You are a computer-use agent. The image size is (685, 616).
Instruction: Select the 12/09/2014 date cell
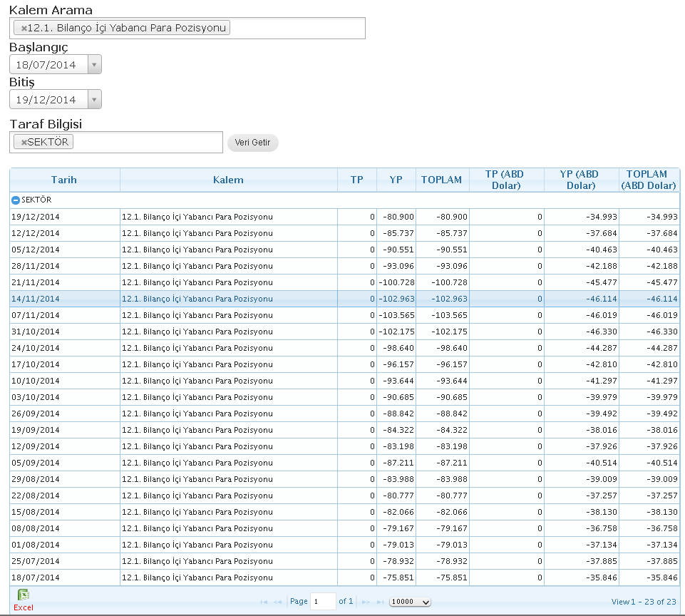[x=65, y=446]
